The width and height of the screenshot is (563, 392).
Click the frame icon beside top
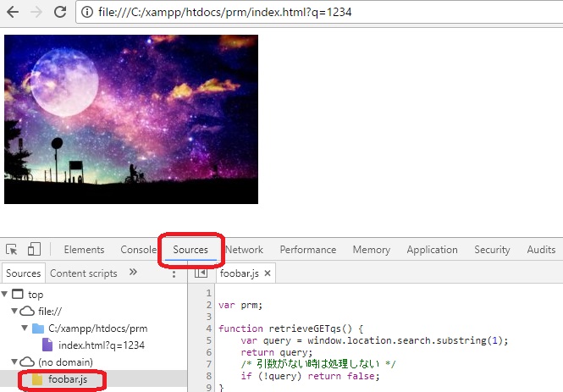tap(18, 294)
